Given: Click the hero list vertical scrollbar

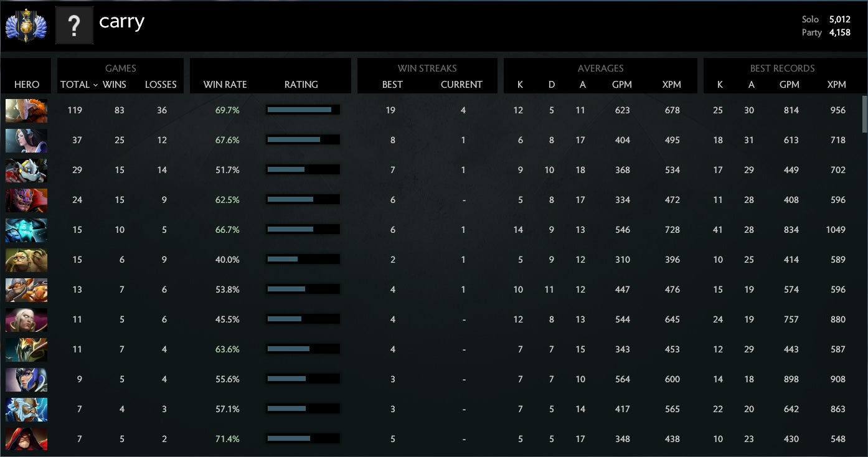Looking at the screenshot, I should [x=864, y=114].
